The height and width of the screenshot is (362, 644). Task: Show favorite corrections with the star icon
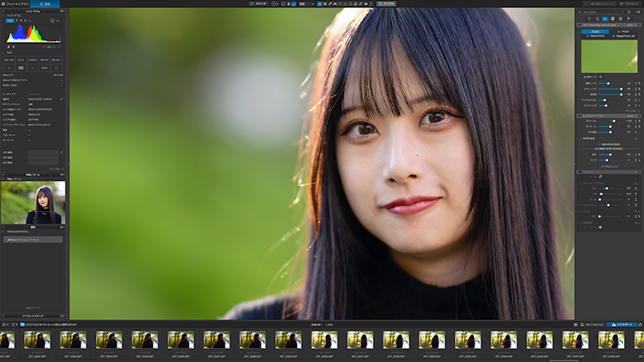tap(629, 12)
